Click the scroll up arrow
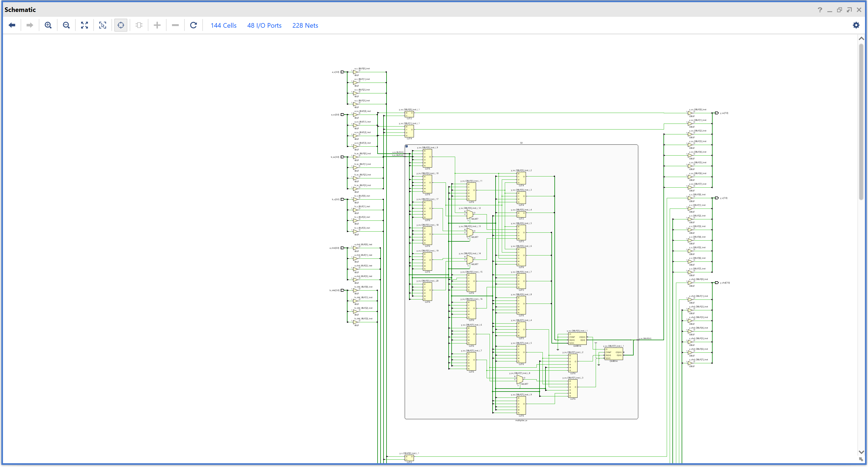This screenshot has width=868, height=467. [x=861, y=39]
